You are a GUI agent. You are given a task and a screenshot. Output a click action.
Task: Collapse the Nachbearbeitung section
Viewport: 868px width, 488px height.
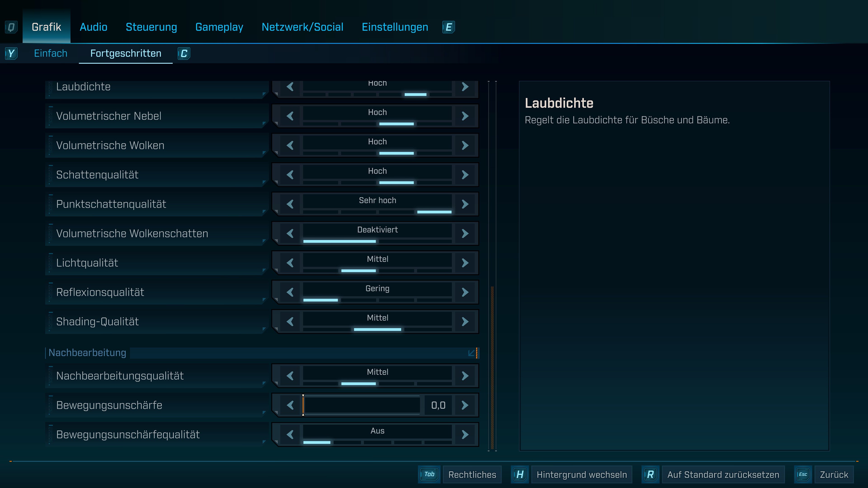(x=472, y=353)
